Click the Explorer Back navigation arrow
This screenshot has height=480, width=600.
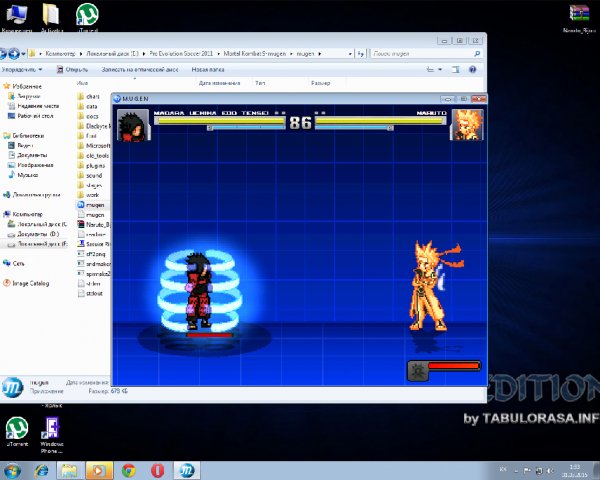pyautogui.click(x=2, y=54)
